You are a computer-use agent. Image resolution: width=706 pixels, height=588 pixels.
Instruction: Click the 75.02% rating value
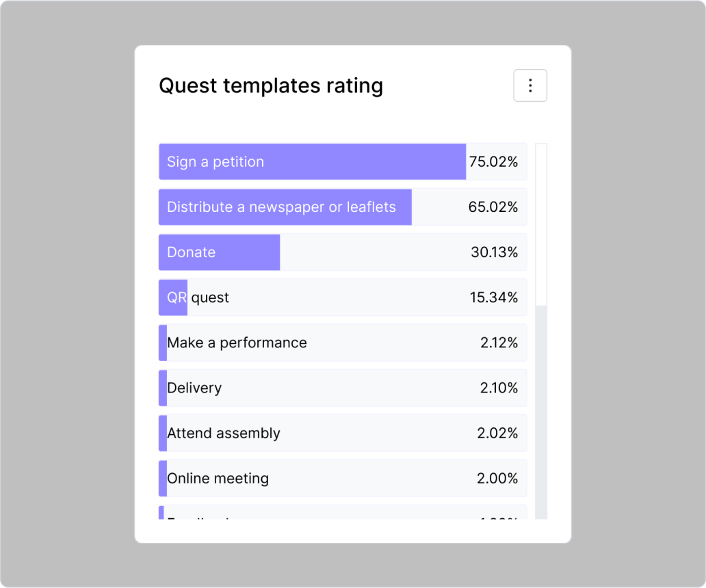coord(493,162)
